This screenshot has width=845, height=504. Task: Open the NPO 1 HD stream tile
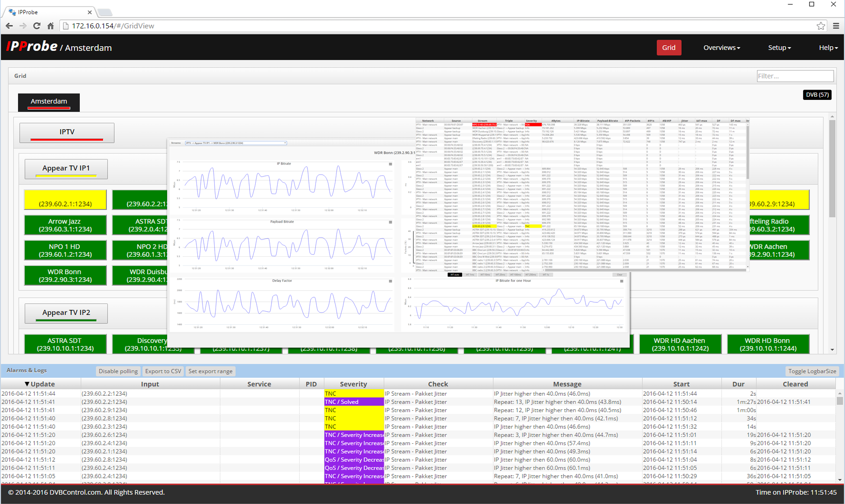65,250
